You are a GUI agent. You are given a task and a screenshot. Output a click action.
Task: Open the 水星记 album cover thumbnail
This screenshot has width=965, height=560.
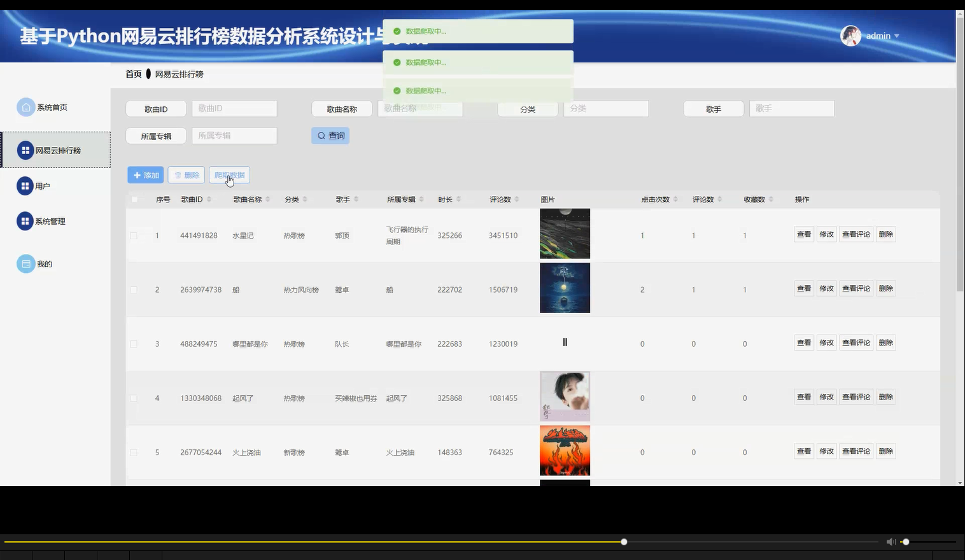coord(565,234)
